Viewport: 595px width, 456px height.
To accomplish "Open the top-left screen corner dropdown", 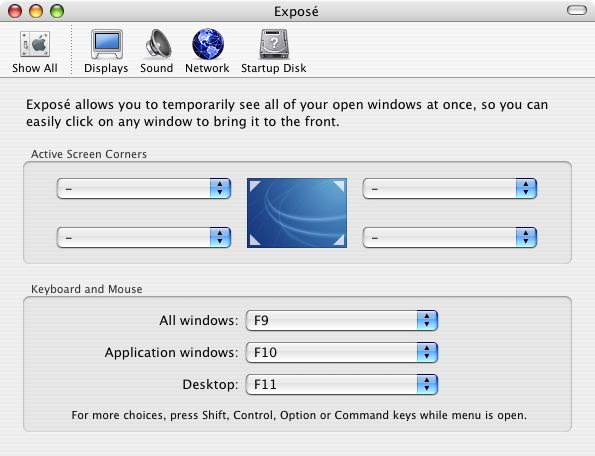I will [144, 189].
